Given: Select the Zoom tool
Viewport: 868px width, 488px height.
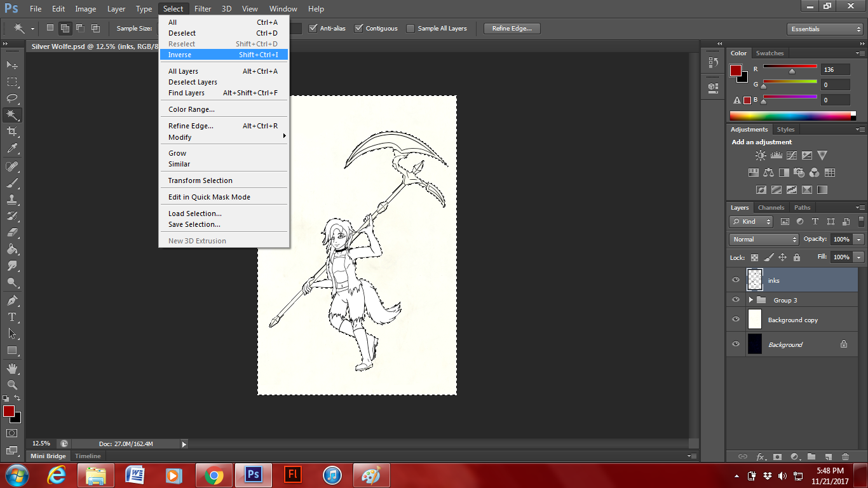Looking at the screenshot, I should 12,384.
